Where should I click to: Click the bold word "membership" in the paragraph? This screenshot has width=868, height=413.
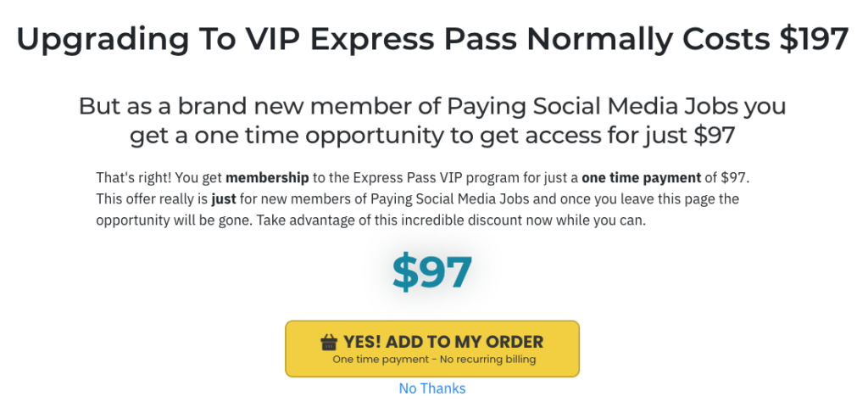pos(264,179)
